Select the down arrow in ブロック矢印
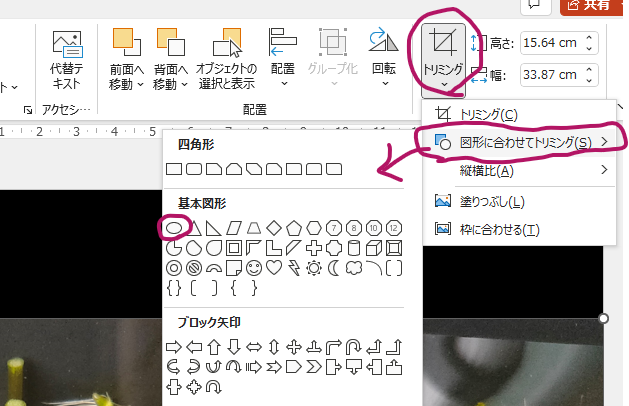 pos(234,347)
